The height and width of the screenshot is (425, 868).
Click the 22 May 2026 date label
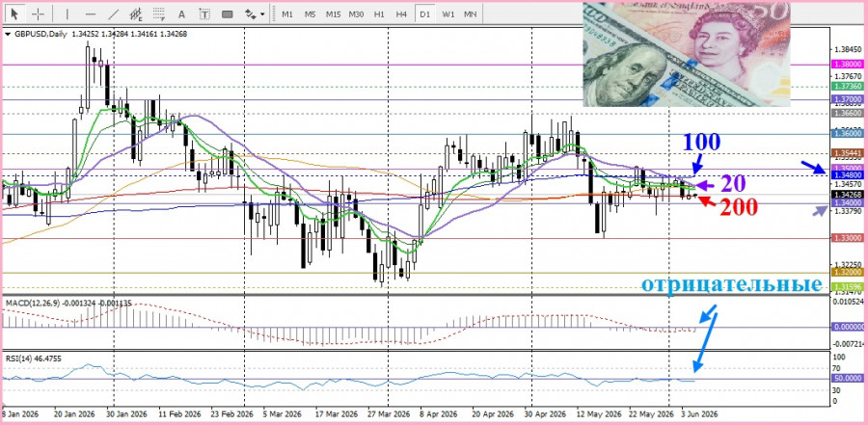click(652, 414)
